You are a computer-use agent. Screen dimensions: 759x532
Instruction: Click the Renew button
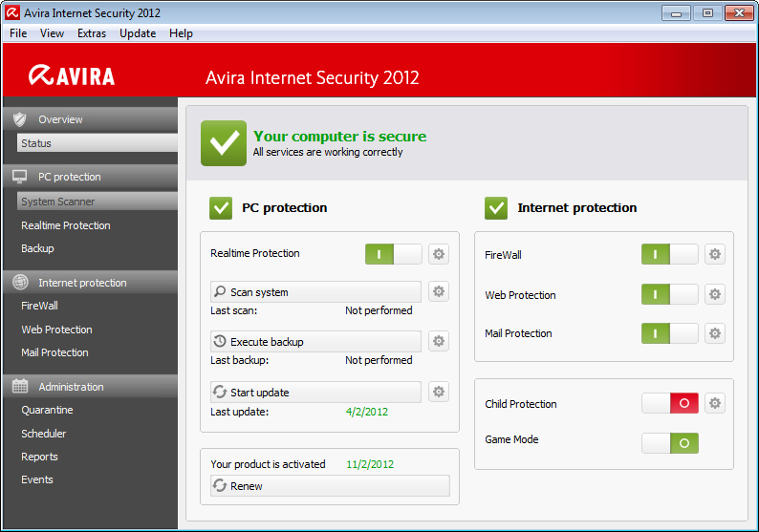click(330, 486)
